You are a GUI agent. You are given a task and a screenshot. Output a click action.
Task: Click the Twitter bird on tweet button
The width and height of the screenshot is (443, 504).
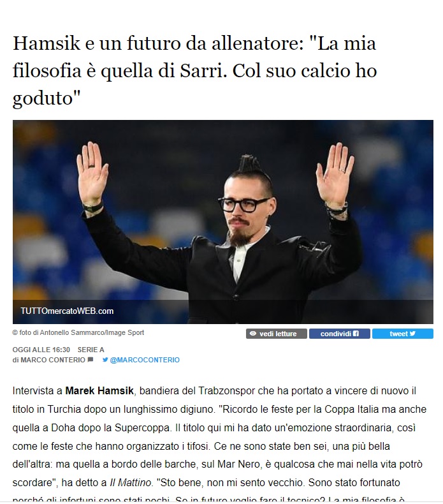pos(412,333)
